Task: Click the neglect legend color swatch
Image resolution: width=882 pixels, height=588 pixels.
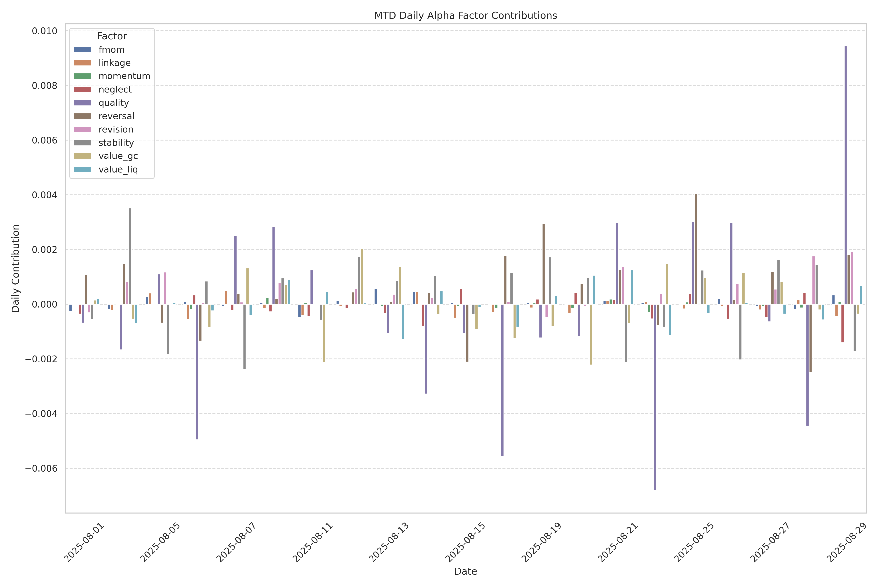Action: click(82, 90)
